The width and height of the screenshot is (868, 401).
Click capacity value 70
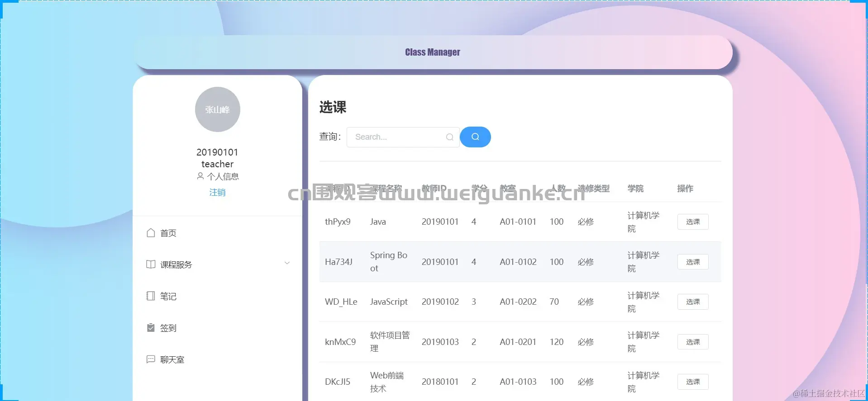point(554,302)
